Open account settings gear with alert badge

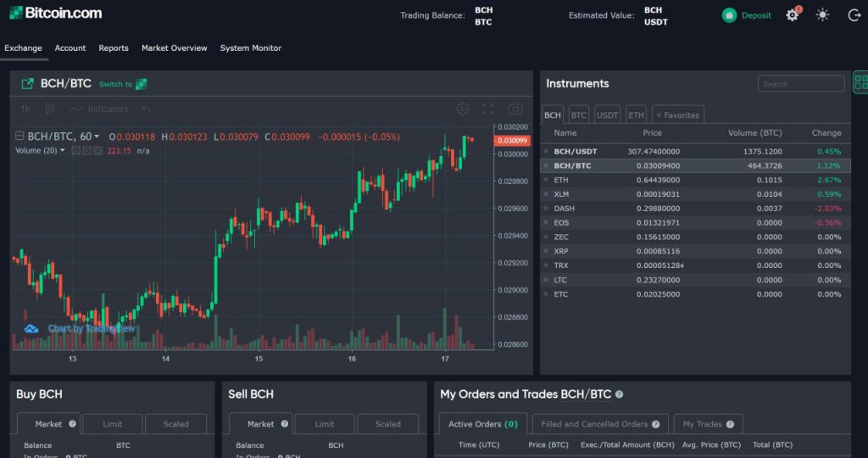tap(793, 15)
